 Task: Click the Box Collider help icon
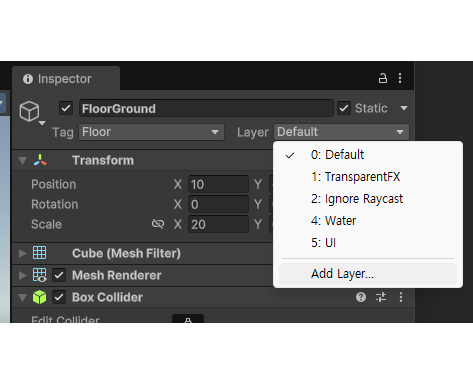pos(361,297)
